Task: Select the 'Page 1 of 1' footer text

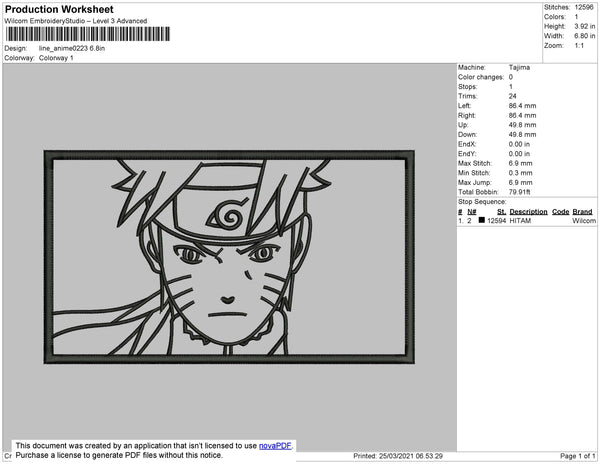Action: coord(577,456)
